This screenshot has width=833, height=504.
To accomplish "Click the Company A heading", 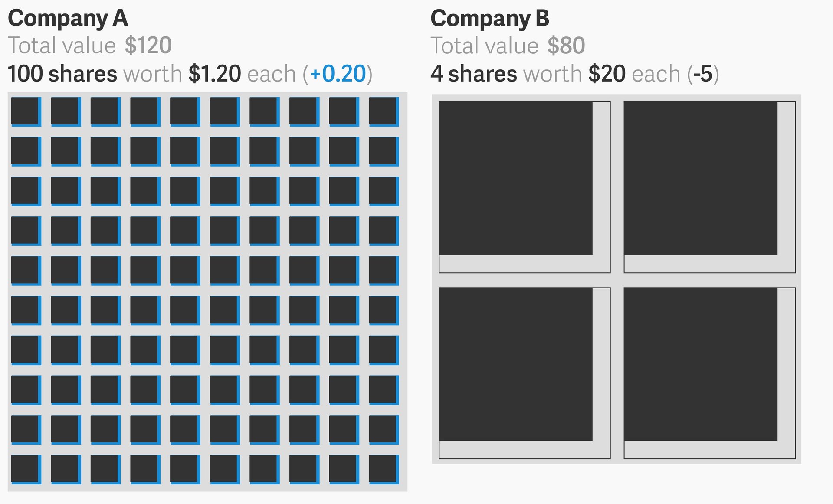I will tap(68, 19).
